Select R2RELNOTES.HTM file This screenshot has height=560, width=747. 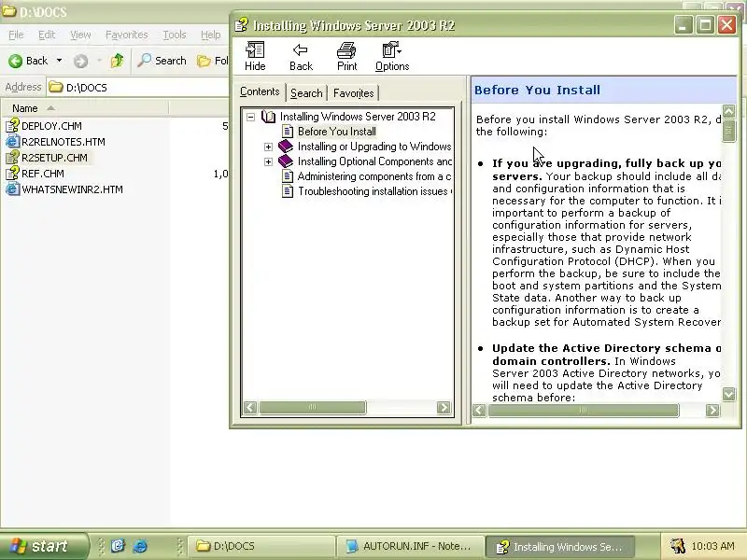tap(55, 142)
